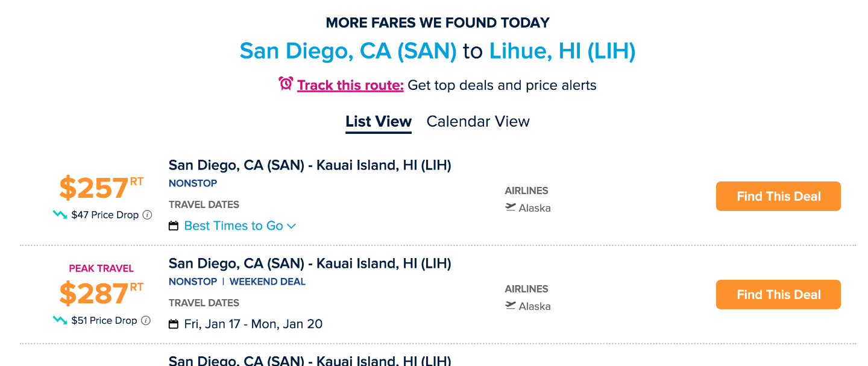This screenshot has height=366, width=868.
Task: Find This Deal for the $257 fare
Action: click(x=778, y=196)
